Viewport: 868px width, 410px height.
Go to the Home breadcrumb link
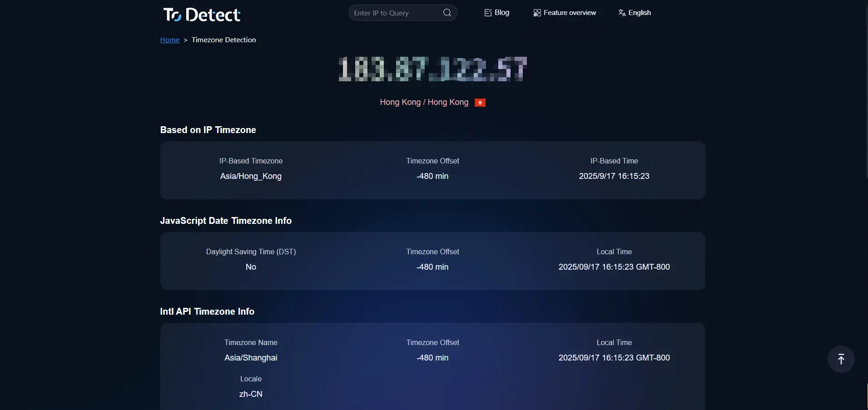169,40
